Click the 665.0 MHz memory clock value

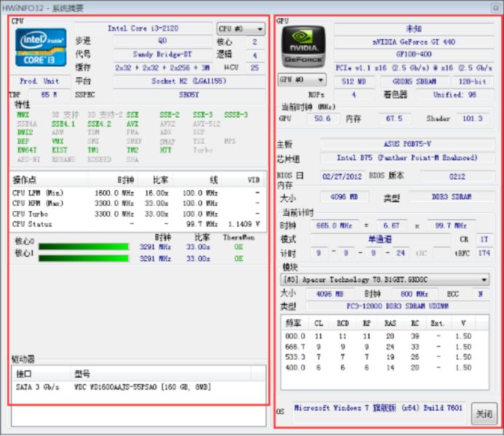coord(334,226)
